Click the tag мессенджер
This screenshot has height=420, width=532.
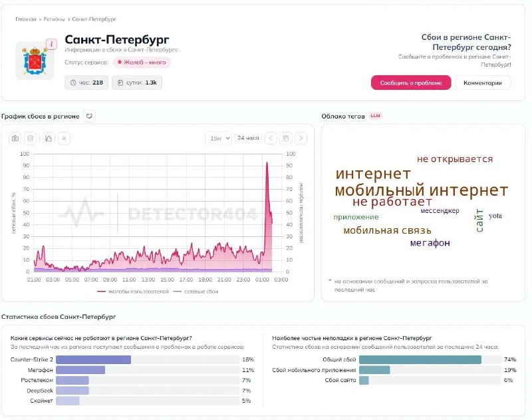[440, 211]
